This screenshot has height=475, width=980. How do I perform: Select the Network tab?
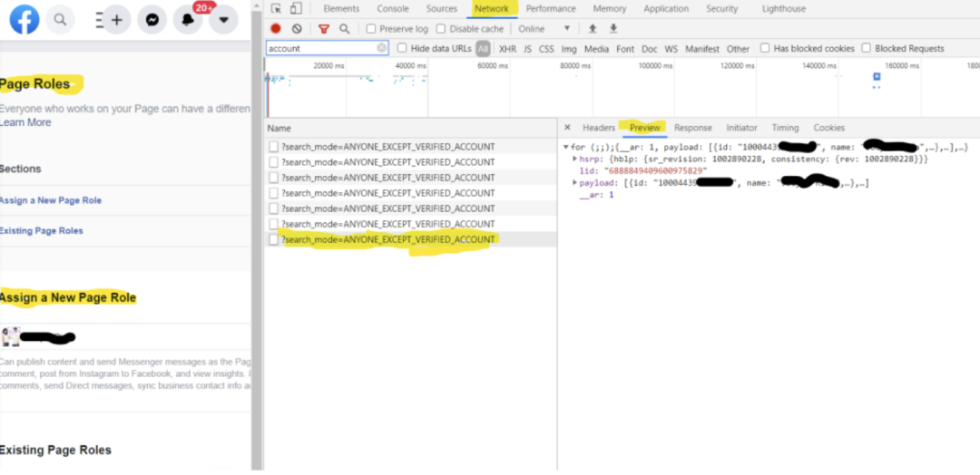[491, 9]
